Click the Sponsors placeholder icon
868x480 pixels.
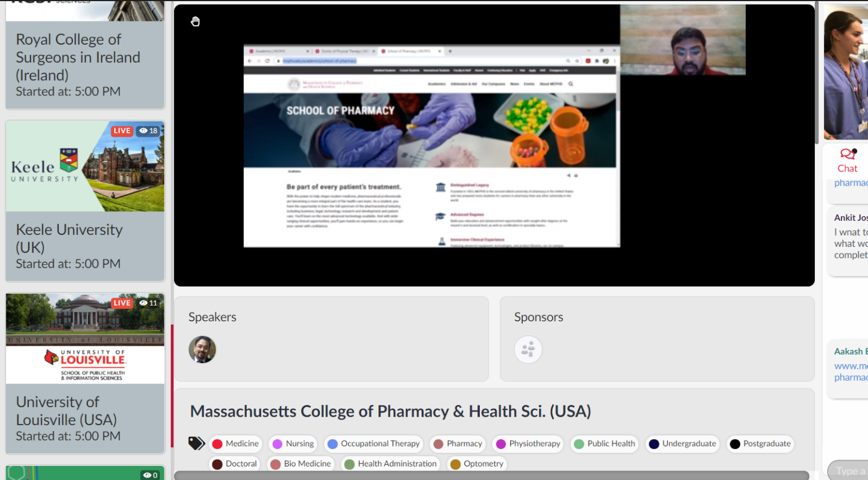pos(528,349)
